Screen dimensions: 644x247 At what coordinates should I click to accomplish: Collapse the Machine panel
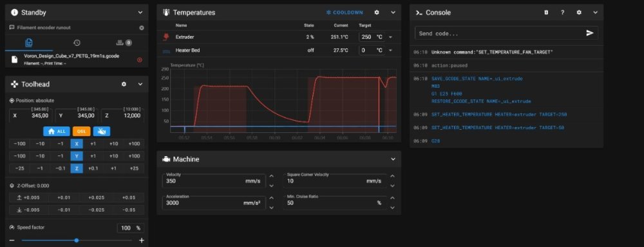point(393,159)
